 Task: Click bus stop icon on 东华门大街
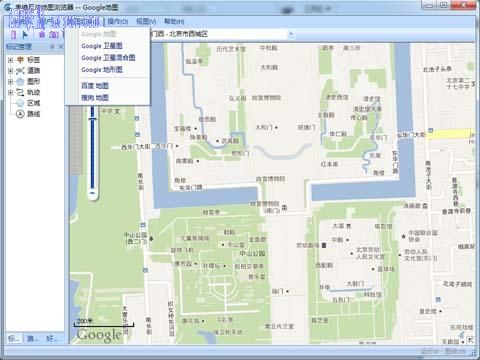431,130
